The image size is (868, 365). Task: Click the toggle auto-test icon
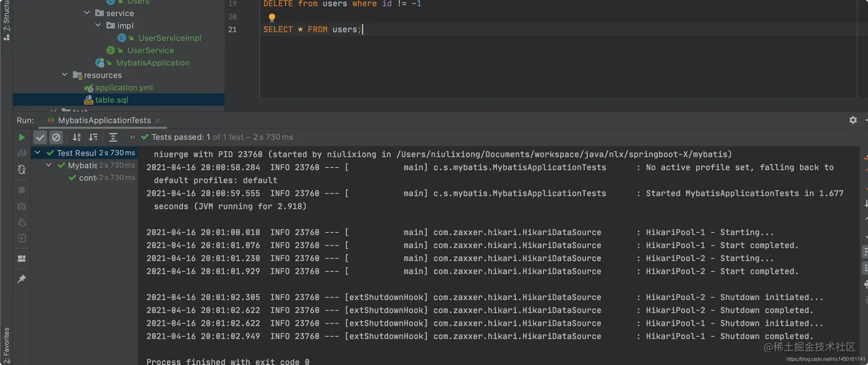click(x=22, y=170)
